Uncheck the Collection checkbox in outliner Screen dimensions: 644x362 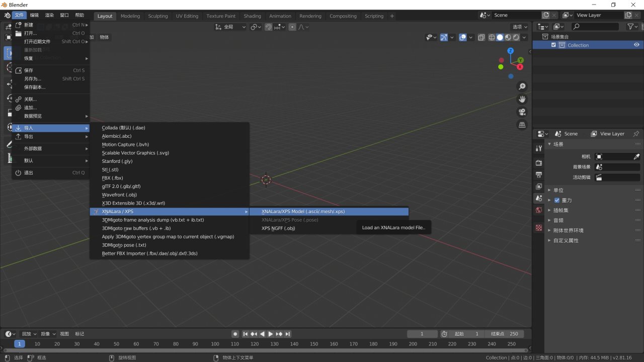(x=553, y=45)
